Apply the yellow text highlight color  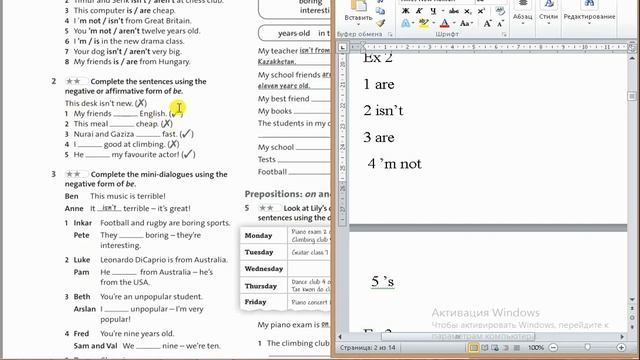click(x=424, y=23)
